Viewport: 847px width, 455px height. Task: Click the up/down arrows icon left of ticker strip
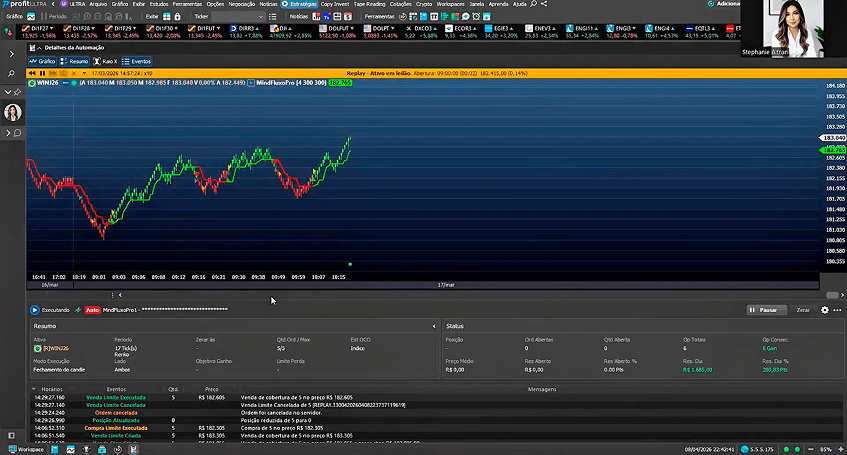[x=8, y=32]
